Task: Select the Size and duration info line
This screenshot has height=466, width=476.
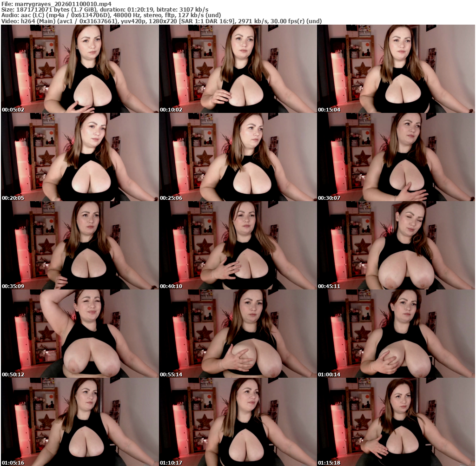Action: coord(105,9)
